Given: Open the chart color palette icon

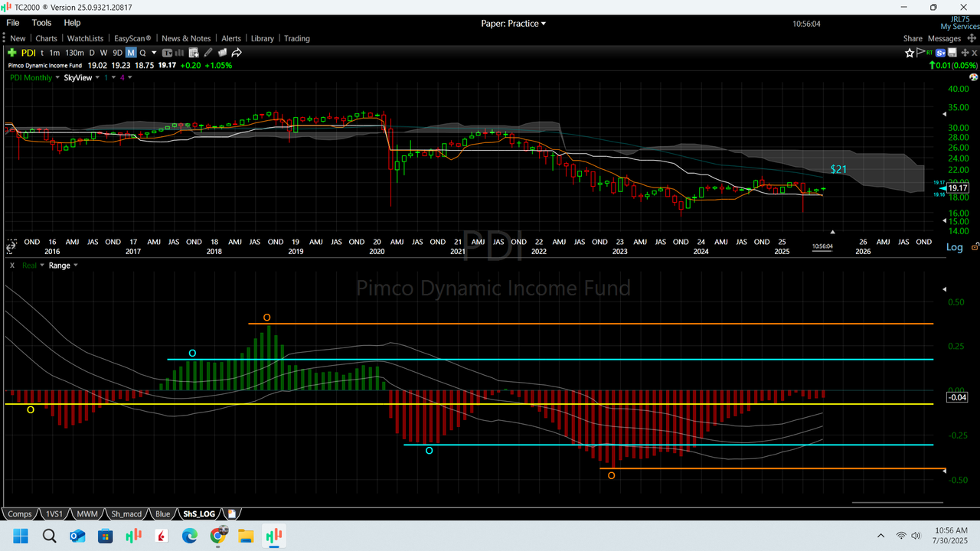Looking at the screenshot, I should (974, 77).
